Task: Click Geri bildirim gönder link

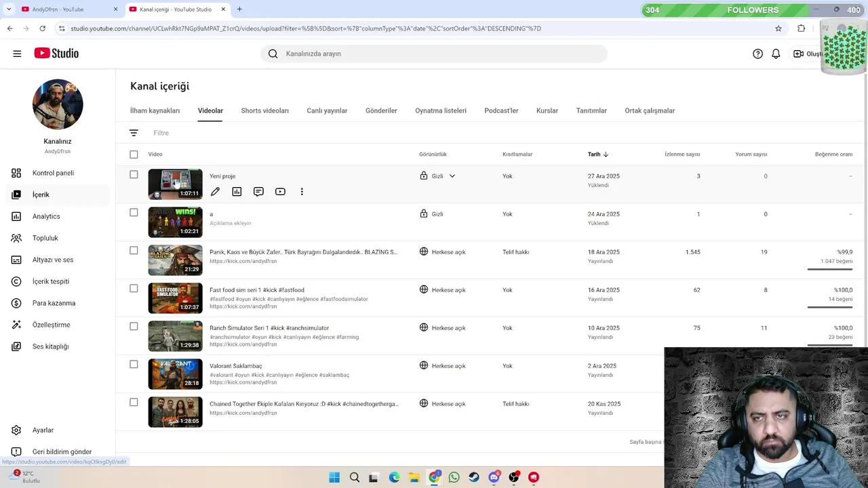Action: [58, 452]
